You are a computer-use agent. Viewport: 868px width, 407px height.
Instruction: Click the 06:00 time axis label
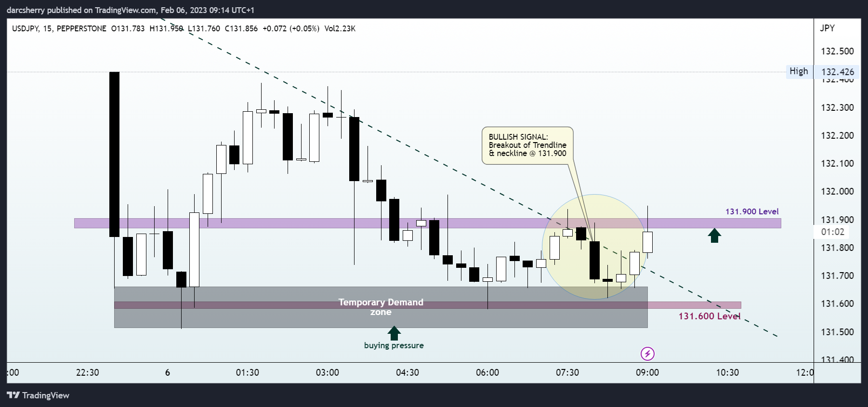(487, 372)
